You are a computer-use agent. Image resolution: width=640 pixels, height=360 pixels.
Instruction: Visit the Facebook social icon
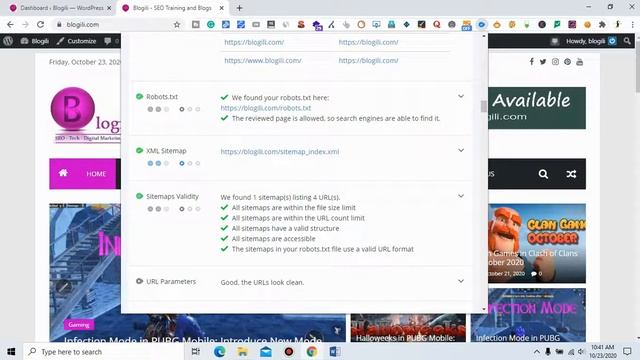(x=531, y=62)
